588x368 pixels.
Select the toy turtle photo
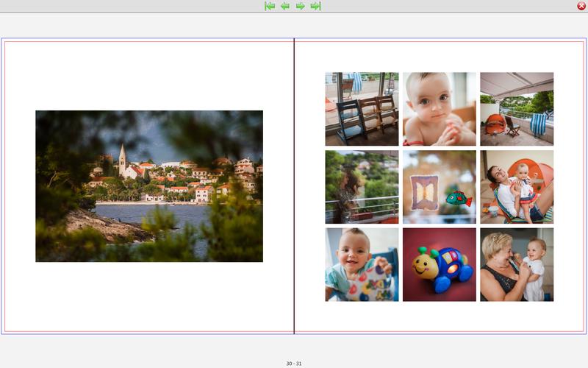[440, 264]
